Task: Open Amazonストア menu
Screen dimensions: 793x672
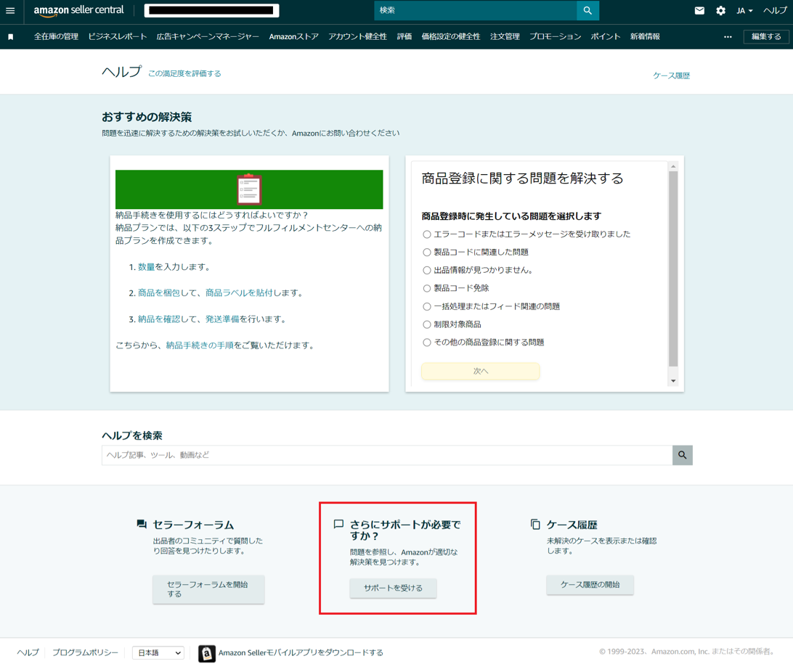Action: click(x=294, y=36)
